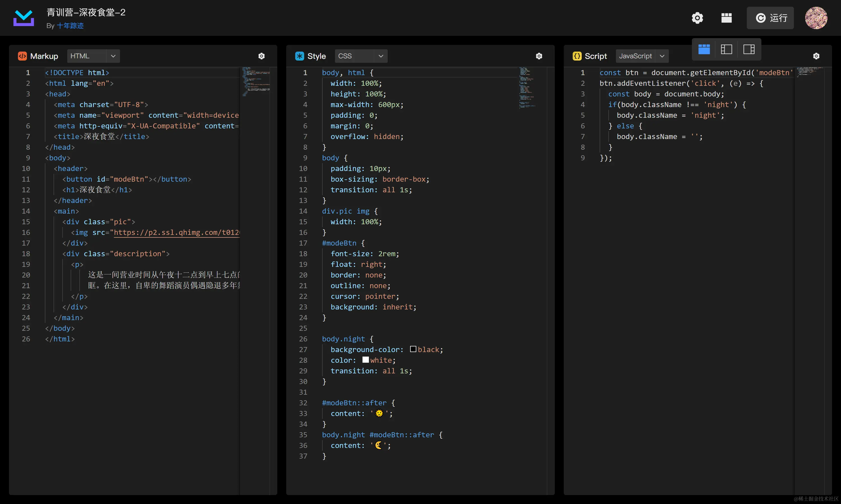The height and width of the screenshot is (504, 841).
Task: Open Markup panel settings gear
Action: (x=261, y=56)
